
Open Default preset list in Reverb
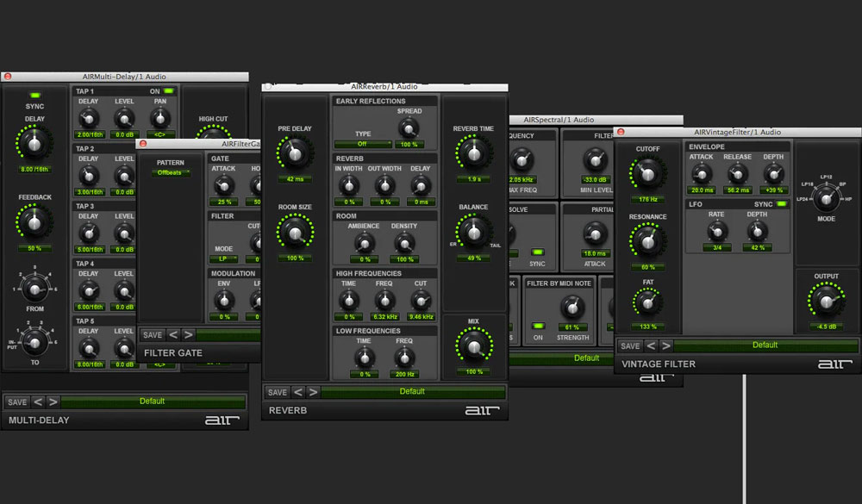point(413,392)
